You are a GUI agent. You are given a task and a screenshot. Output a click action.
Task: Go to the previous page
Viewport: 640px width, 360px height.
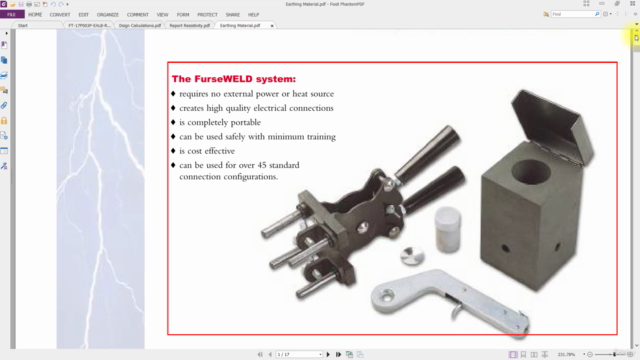click(270, 354)
